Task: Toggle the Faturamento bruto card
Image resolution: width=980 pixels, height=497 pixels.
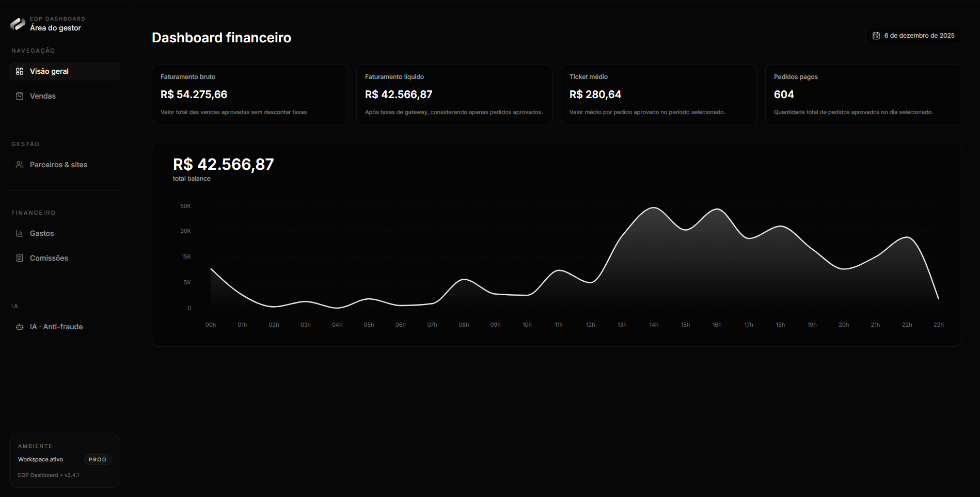Action: (x=249, y=94)
